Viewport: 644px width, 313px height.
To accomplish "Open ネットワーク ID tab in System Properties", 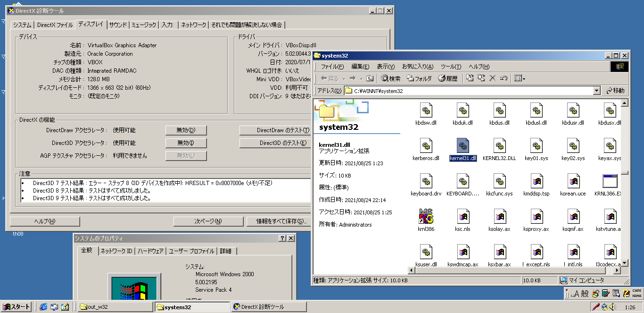I will click(x=116, y=251).
